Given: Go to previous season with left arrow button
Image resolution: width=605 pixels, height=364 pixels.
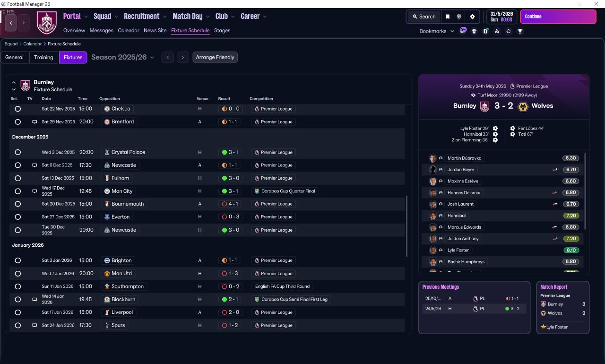Looking at the screenshot, I should tap(167, 57).
